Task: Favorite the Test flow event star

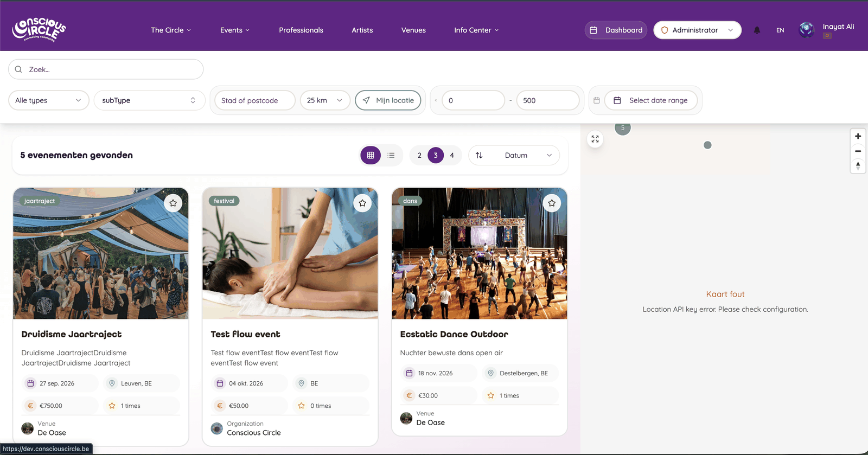Action: 362,203
